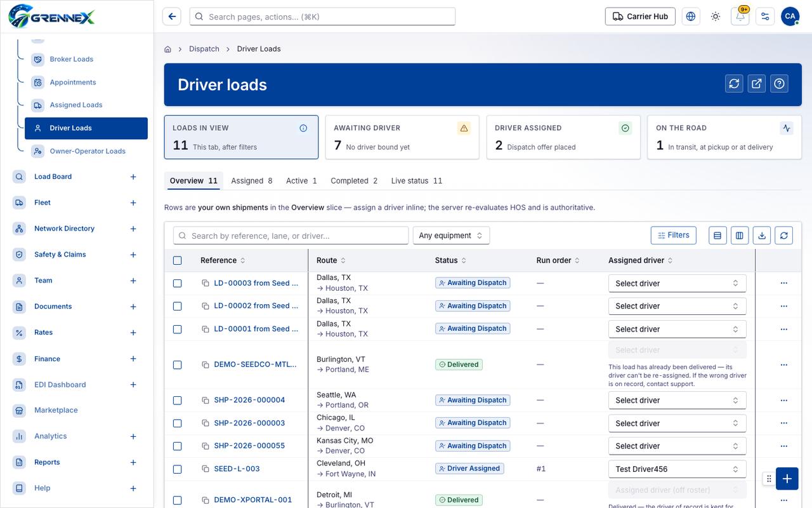
Task: Click the back arrow button in top bar
Action: [172, 17]
